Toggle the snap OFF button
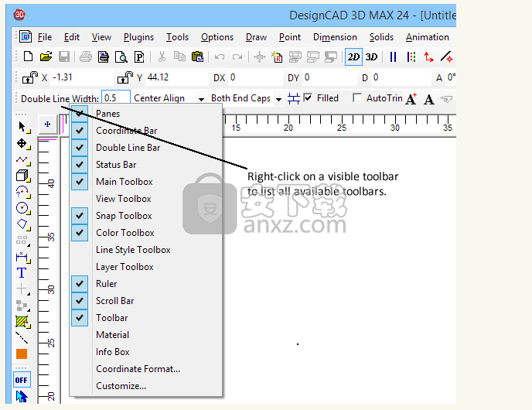This screenshot has height=410, width=532. (22, 380)
